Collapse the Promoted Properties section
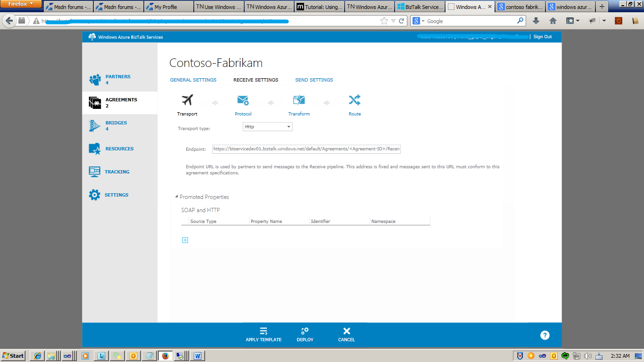This screenshot has width=644, height=362. point(177,197)
